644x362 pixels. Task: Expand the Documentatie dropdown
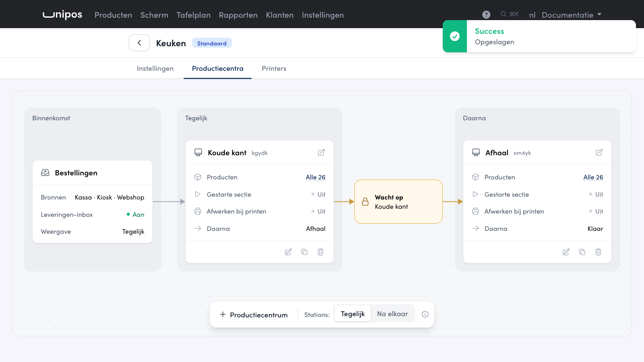tap(572, 15)
